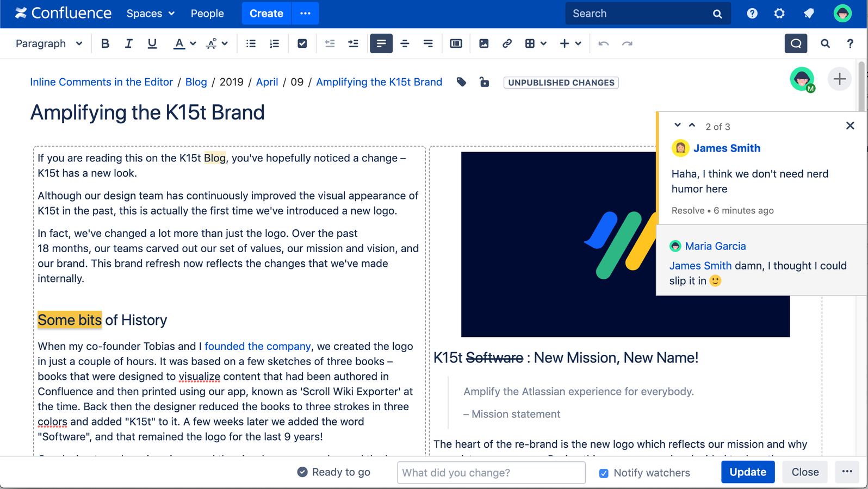Uncheck Notify watchers checkbox
This screenshot has height=489, width=868.
tap(604, 473)
